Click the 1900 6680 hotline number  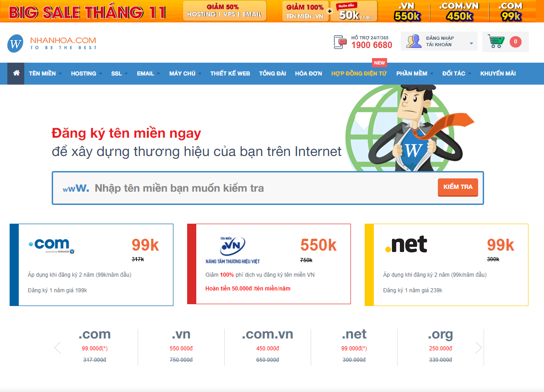pos(372,45)
